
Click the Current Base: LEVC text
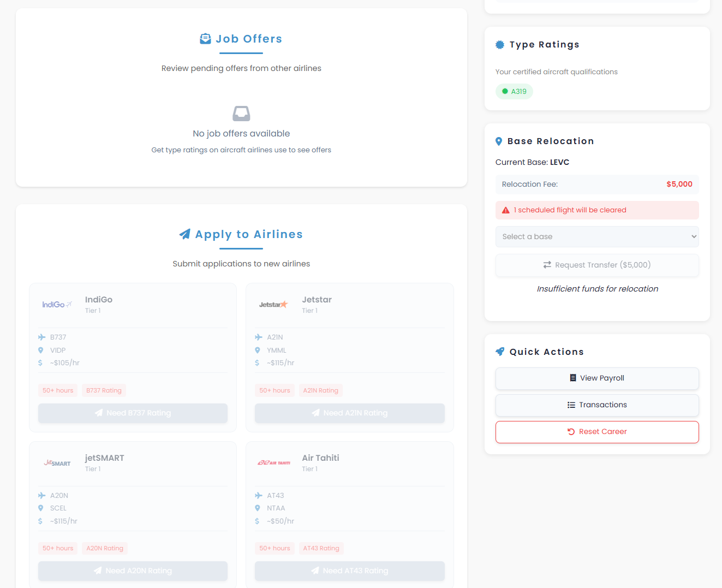click(x=533, y=163)
